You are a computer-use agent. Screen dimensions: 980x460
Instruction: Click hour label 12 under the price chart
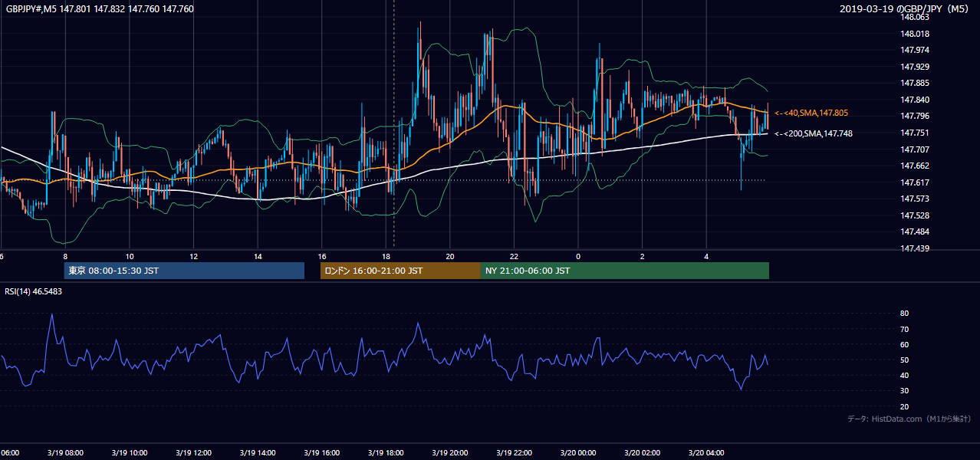[x=193, y=257]
